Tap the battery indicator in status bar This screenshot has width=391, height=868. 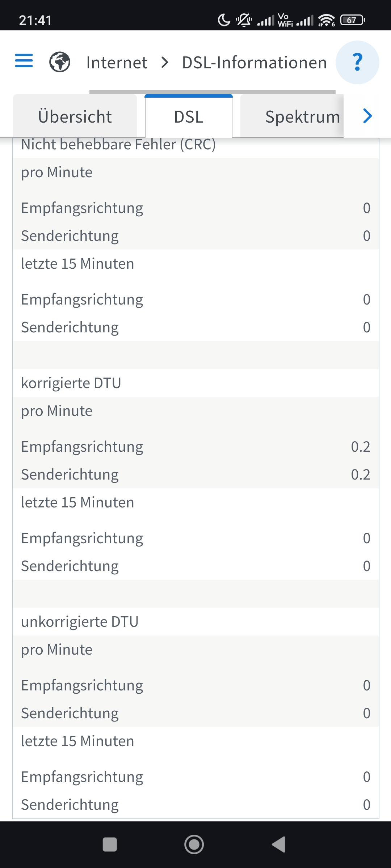(353, 20)
